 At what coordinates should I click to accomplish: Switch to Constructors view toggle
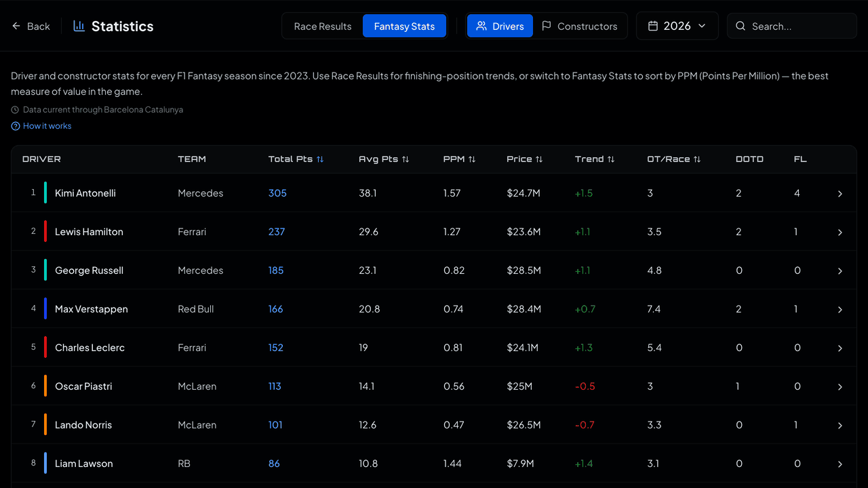(x=579, y=26)
